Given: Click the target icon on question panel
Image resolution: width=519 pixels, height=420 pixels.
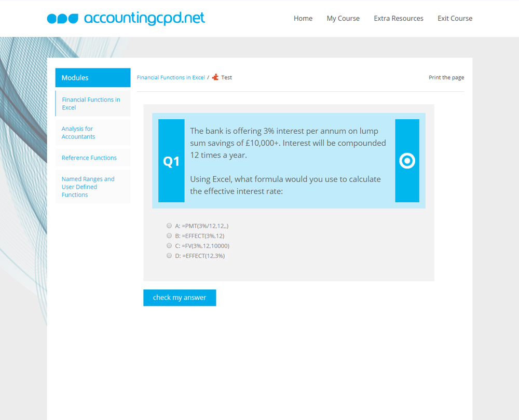Looking at the screenshot, I should pos(407,161).
